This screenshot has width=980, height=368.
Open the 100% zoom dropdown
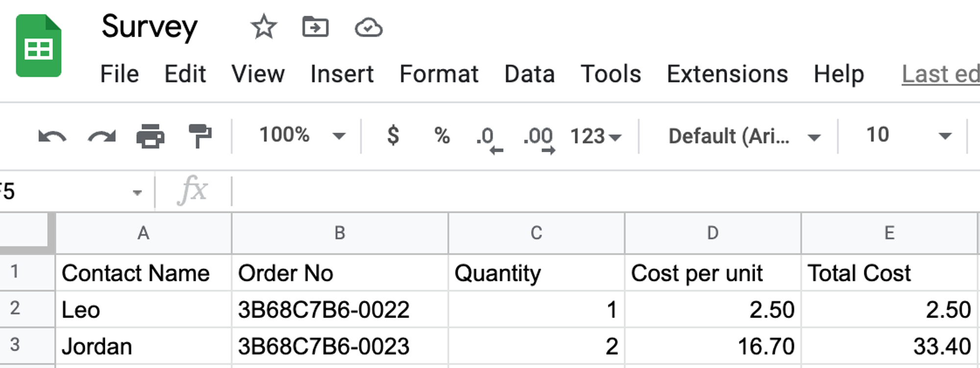coord(302,136)
